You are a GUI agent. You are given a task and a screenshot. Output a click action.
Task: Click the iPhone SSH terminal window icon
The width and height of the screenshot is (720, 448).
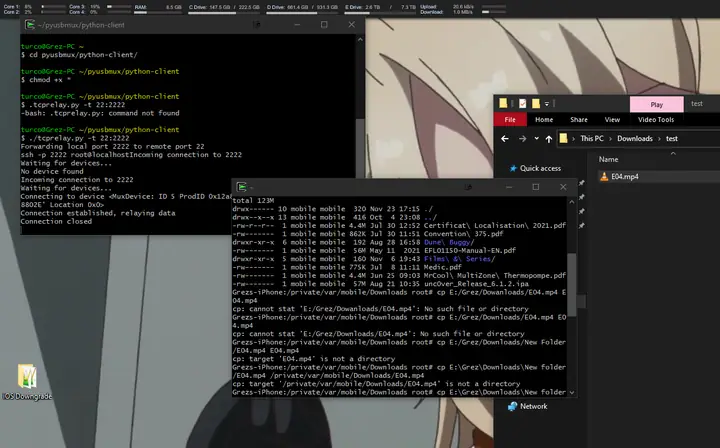(242, 187)
